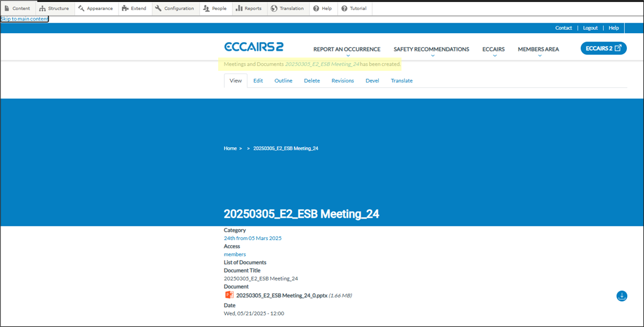This screenshot has height=327, width=644.
Task: Expand the Safety Recommendations dropdown
Action: coord(431,49)
